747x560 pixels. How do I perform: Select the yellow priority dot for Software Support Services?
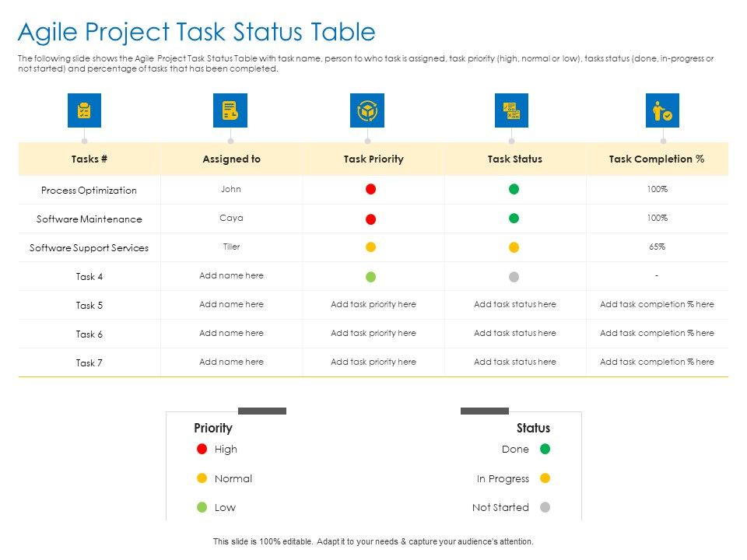coord(370,247)
